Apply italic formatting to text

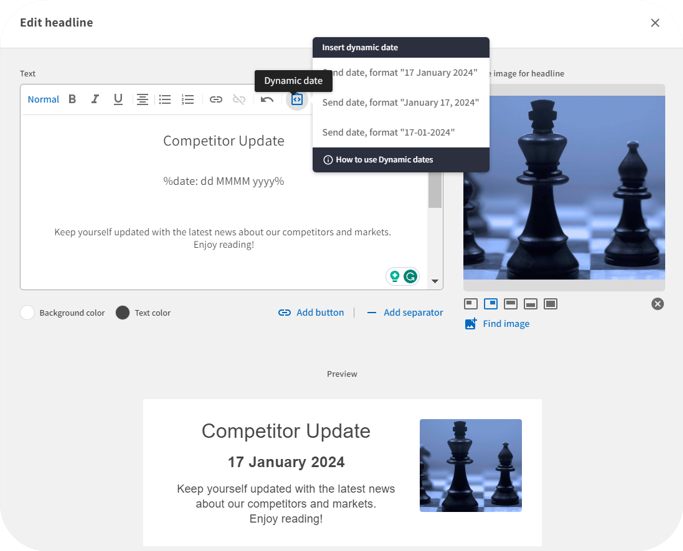[x=95, y=99]
